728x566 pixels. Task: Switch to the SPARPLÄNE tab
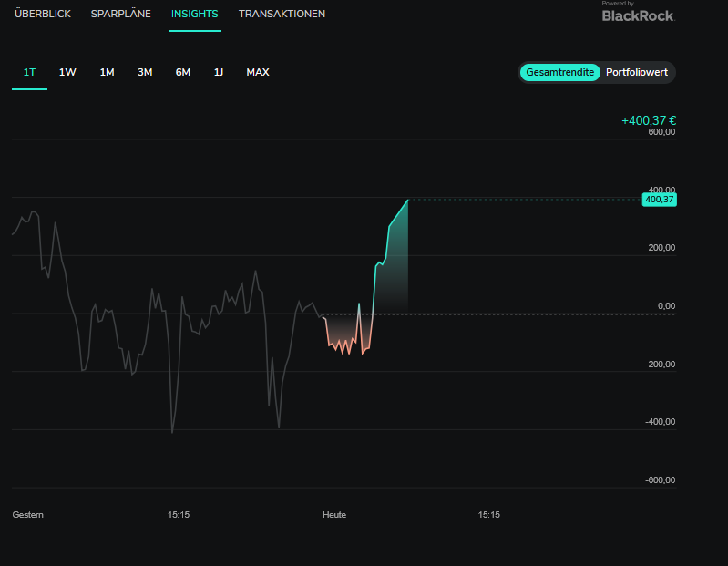(x=120, y=14)
